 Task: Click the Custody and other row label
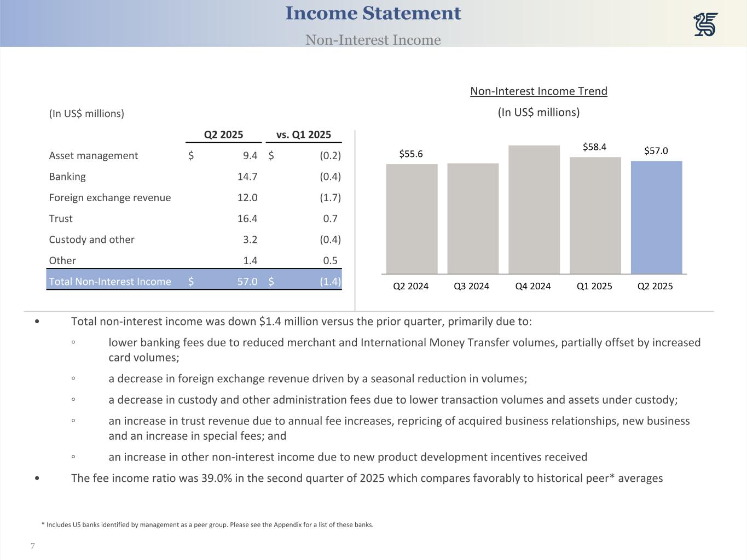(91, 240)
